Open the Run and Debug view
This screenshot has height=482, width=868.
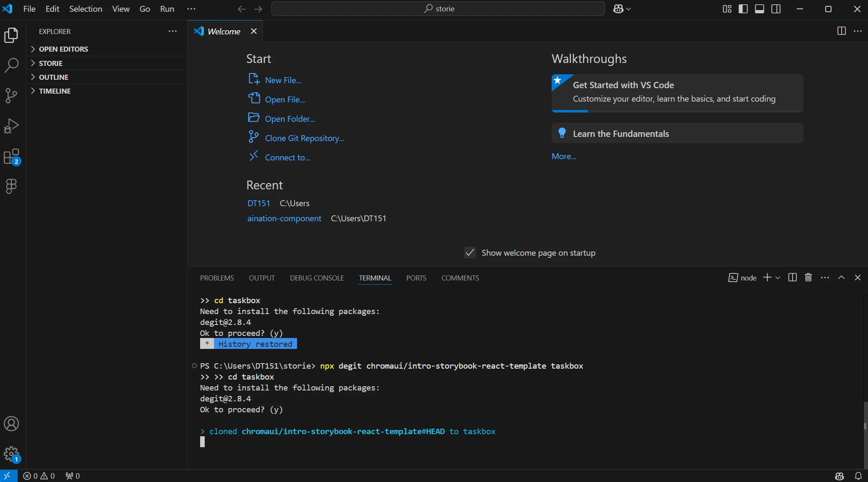click(x=11, y=126)
